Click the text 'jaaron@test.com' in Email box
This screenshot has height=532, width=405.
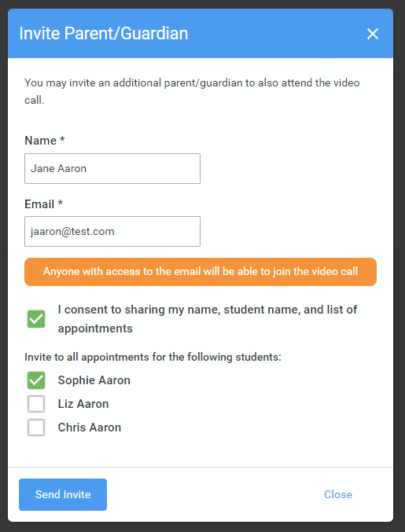72,232
